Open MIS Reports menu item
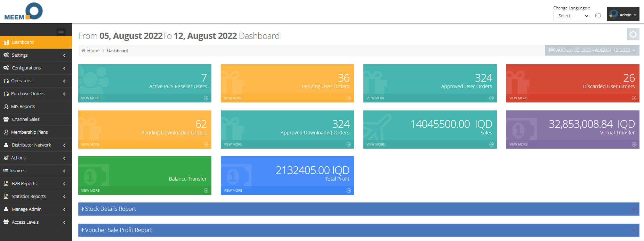 36,107
